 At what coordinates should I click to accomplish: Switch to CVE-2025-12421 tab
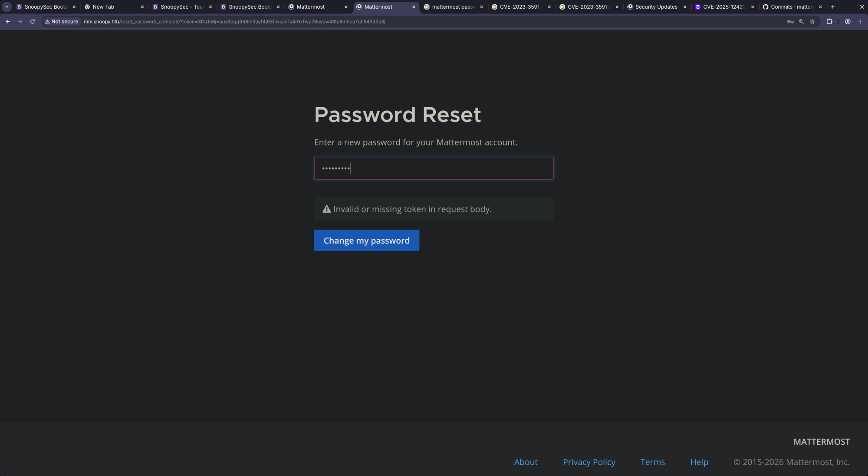(724, 7)
